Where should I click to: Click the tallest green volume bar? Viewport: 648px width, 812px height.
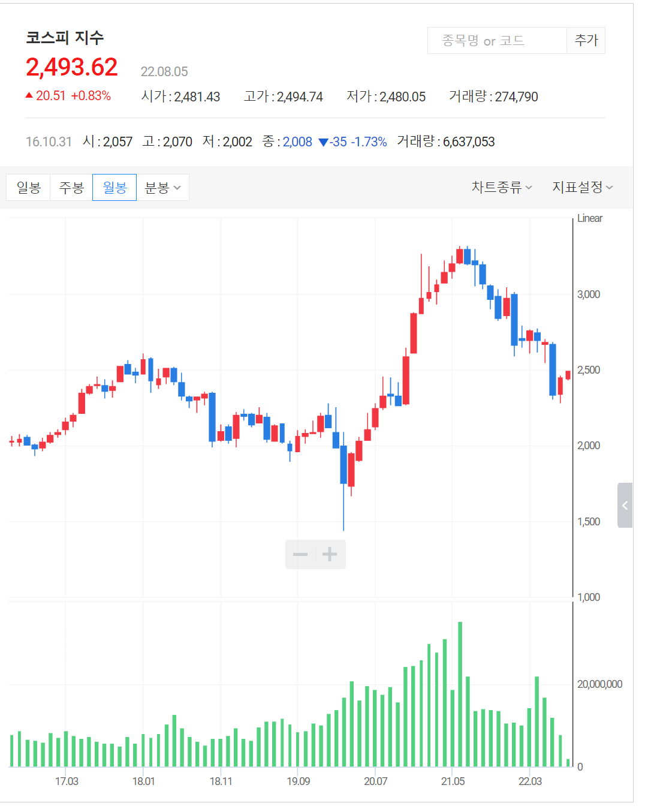pyautogui.click(x=460, y=694)
